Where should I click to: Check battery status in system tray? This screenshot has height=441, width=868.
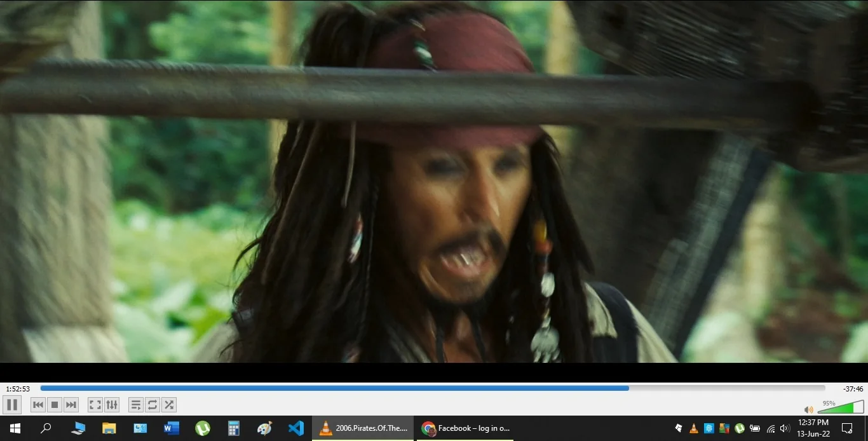[755, 428]
